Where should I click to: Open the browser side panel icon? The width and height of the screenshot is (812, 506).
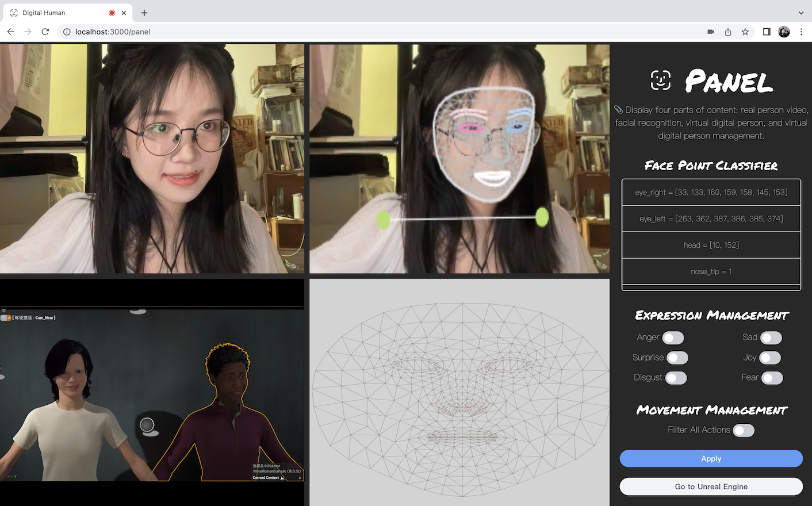point(767,32)
